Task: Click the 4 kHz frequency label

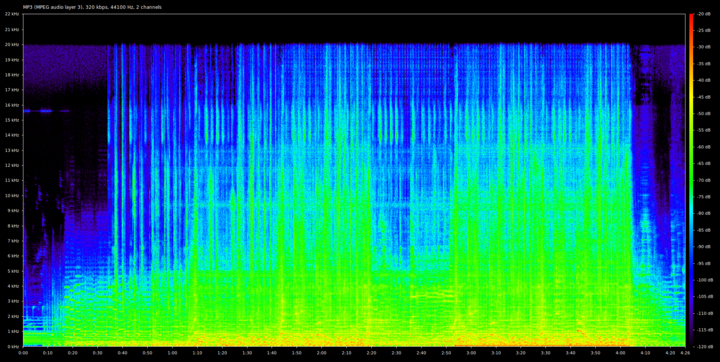Action: (12, 286)
